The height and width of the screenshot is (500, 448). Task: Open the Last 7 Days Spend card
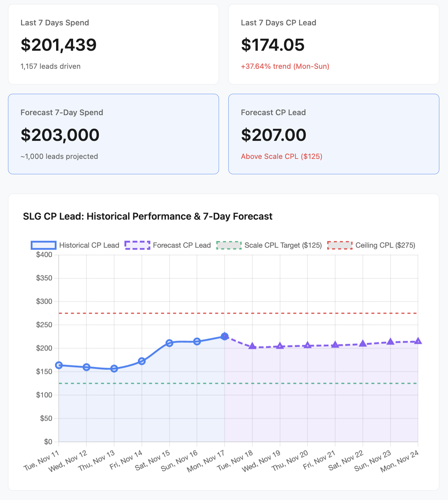click(114, 44)
